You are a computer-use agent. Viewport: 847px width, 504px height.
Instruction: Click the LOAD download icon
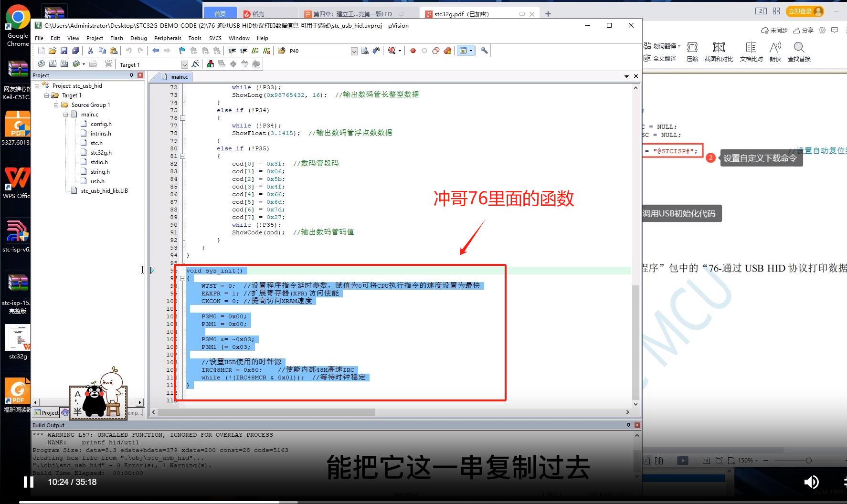(x=108, y=64)
